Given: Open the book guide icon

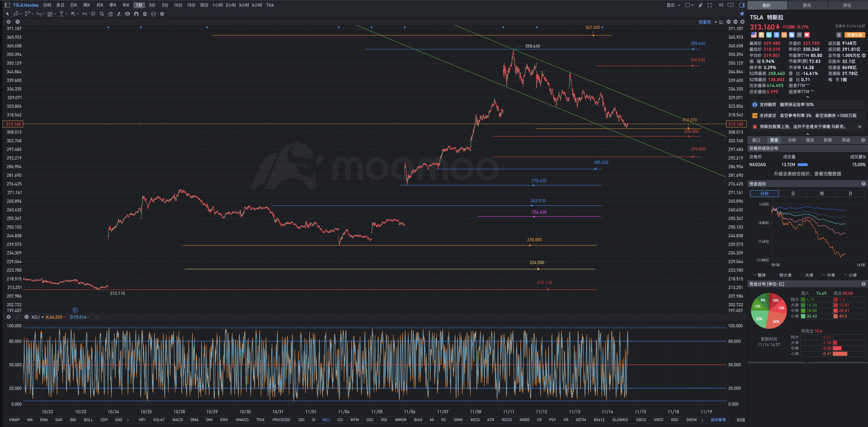Looking at the screenshot, I should (731, 5).
